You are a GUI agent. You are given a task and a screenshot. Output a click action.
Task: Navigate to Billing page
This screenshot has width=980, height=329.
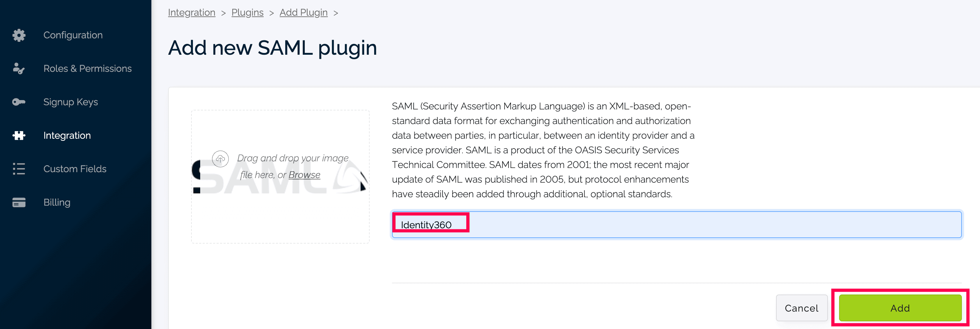click(x=57, y=202)
